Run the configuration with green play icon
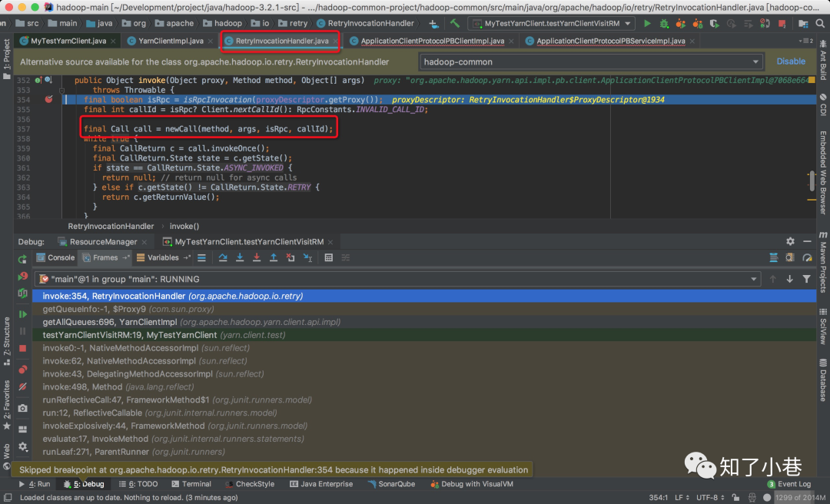Image resolution: width=830 pixels, height=504 pixels. pyautogui.click(x=647, y=23)
